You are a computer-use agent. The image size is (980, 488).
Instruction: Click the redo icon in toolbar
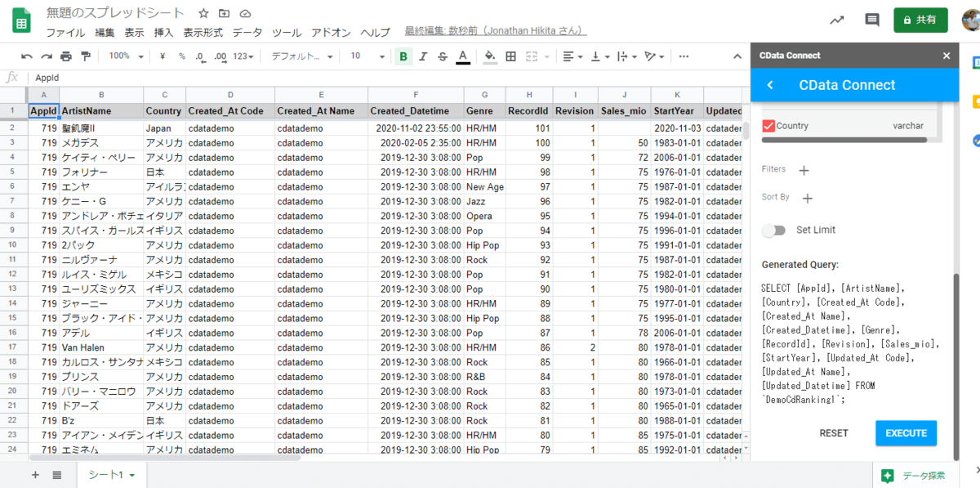[47, 56]
